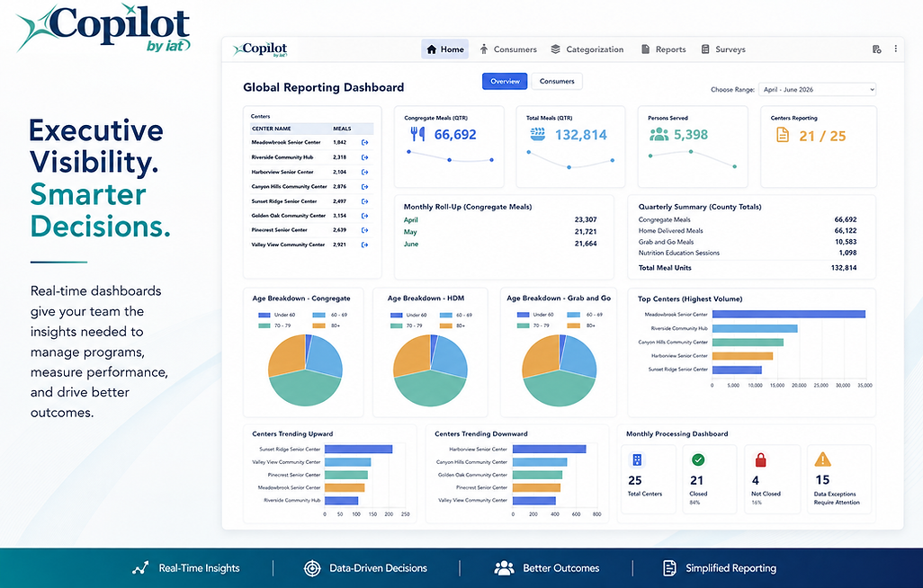Click the Better Outcomes people icon
The width and height of the screenshot is (923, 588).
(x=504, y=568)
